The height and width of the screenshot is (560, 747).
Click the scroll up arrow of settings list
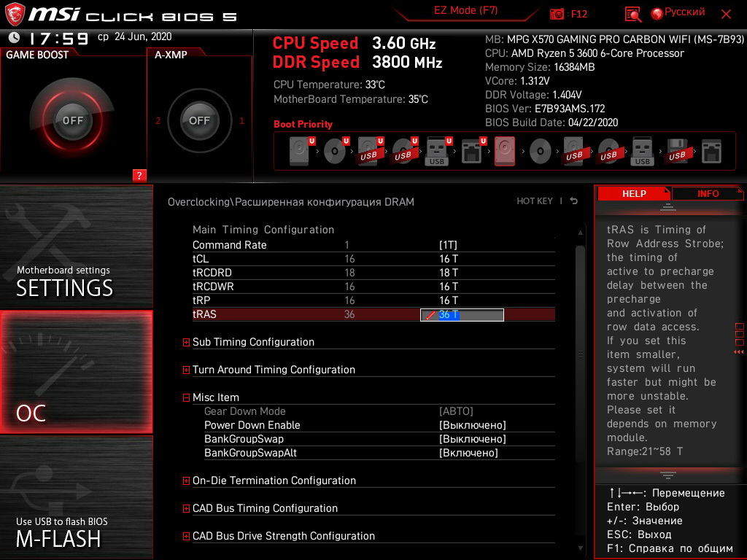pos(580,233)
